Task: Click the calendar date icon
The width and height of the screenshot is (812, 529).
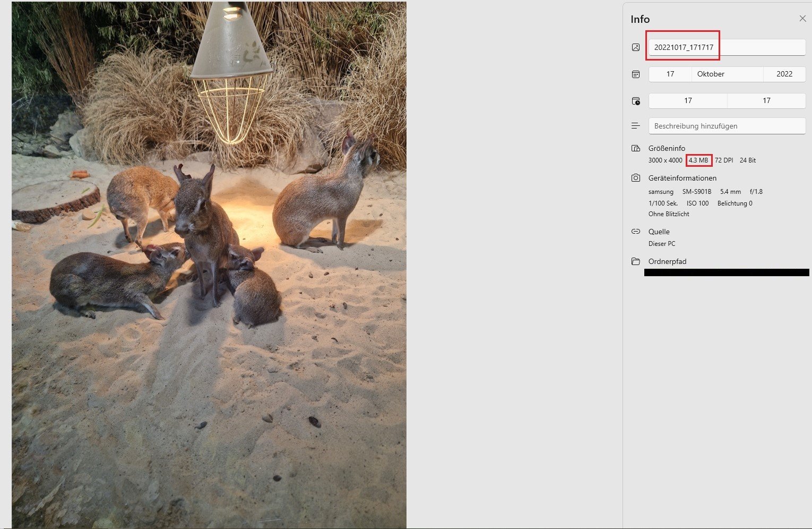Action: [636, 74]
